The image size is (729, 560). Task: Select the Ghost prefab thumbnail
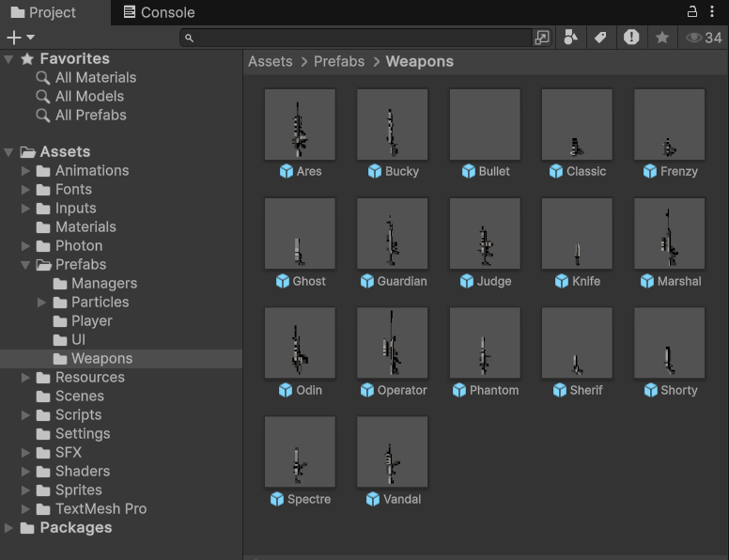tap(300, 233)
